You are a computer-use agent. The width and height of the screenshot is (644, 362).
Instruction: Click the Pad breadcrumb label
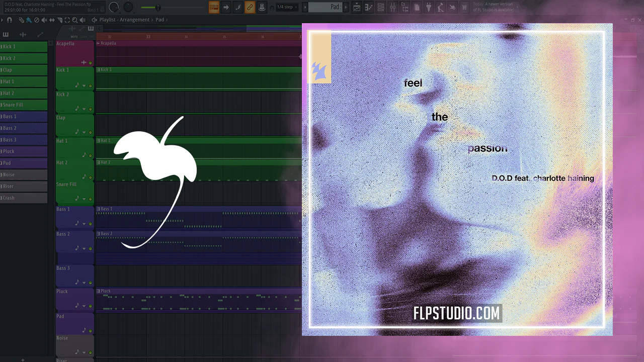pyautogui.click(x=160, y=20)
